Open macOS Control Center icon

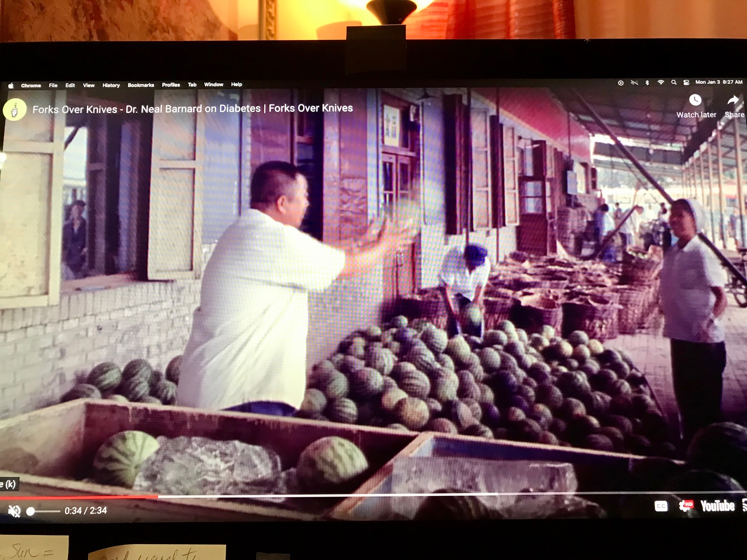coord(686,83)
